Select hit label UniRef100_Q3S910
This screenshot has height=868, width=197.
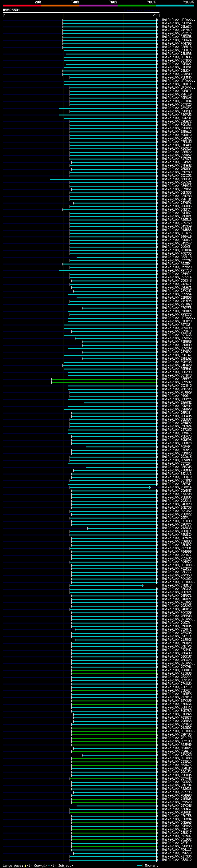coord(177,761)
